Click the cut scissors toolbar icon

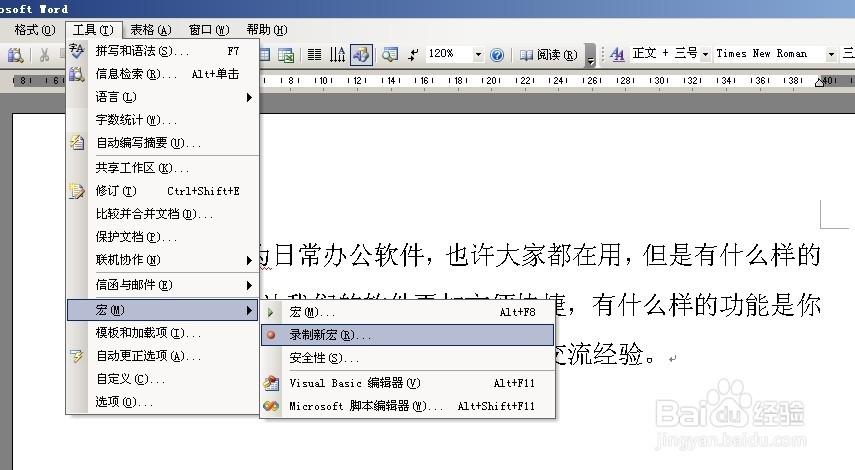tap(45, 55)
